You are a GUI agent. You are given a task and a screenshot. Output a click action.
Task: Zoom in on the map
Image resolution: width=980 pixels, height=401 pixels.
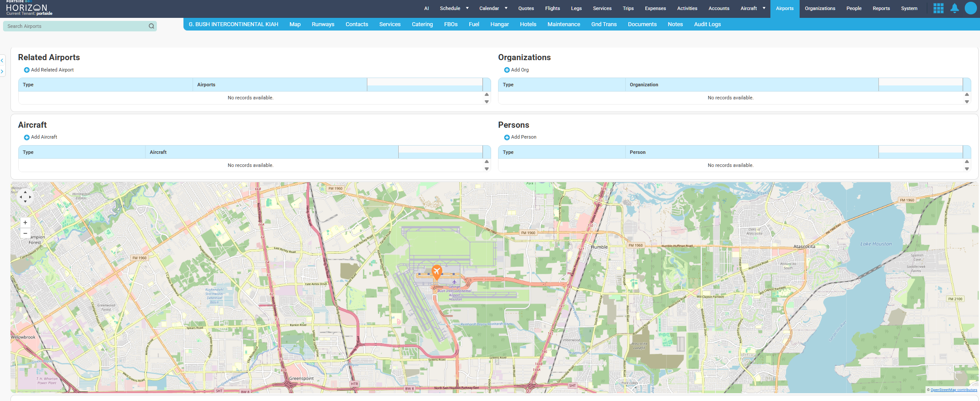point(25,223)
